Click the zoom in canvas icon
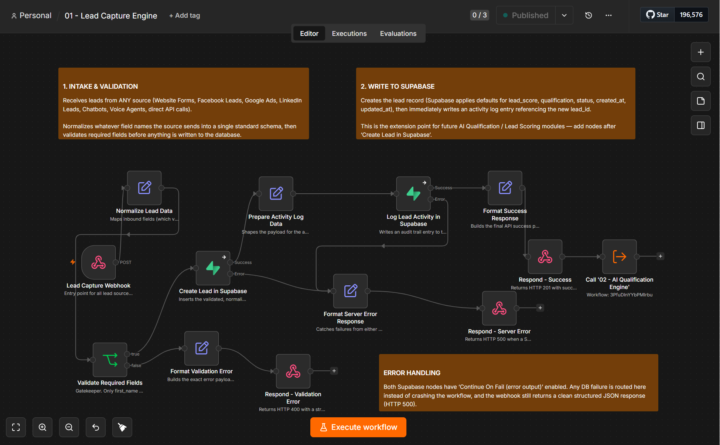This screenshot has width=720, height=445. (x=42, y=427)
